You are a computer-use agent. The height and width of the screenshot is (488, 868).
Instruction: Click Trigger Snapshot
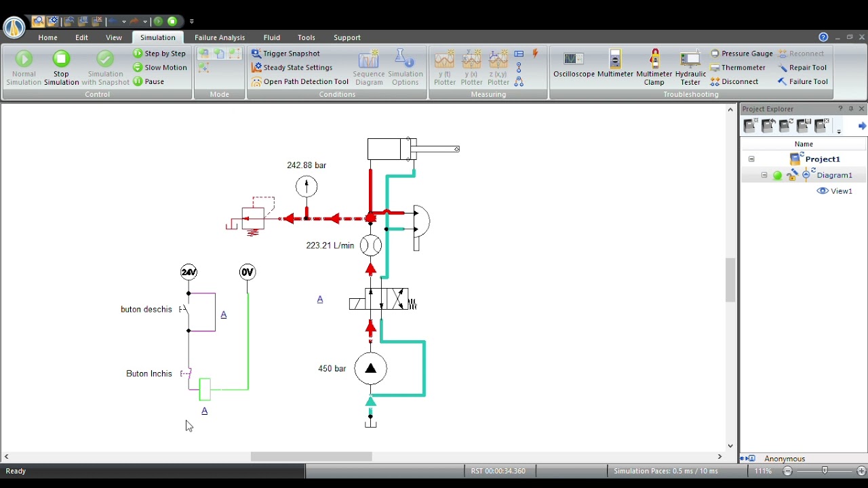(285, 54)
